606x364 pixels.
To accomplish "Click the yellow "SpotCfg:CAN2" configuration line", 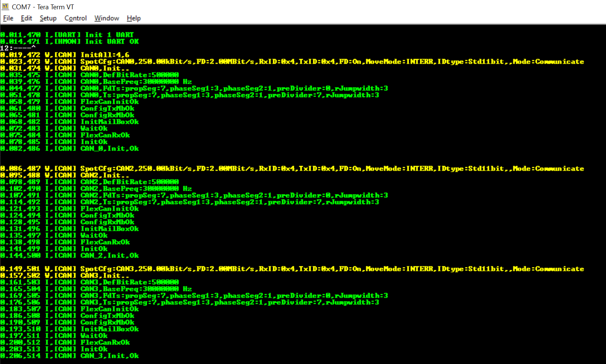I will pyautogui.click(x=292, y=168).
